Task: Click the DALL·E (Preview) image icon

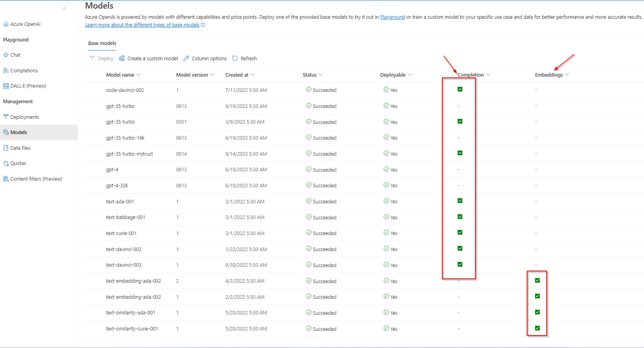Action: (x=6, y=86)
